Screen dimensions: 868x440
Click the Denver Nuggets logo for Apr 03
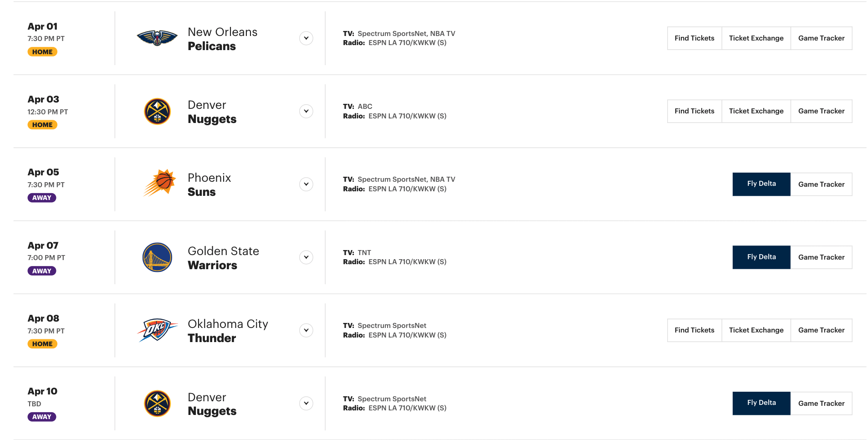tap(157, 112)
